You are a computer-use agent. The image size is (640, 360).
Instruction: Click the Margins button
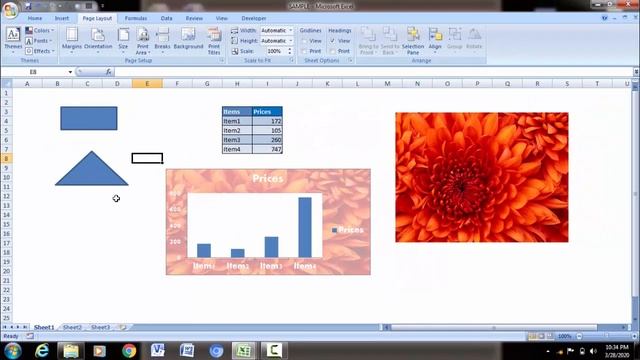[72, 40]
